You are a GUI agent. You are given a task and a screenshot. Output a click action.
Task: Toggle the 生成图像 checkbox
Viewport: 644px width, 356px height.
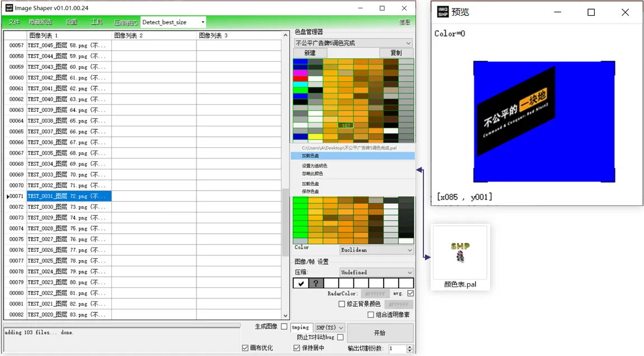tap(284, 326)
